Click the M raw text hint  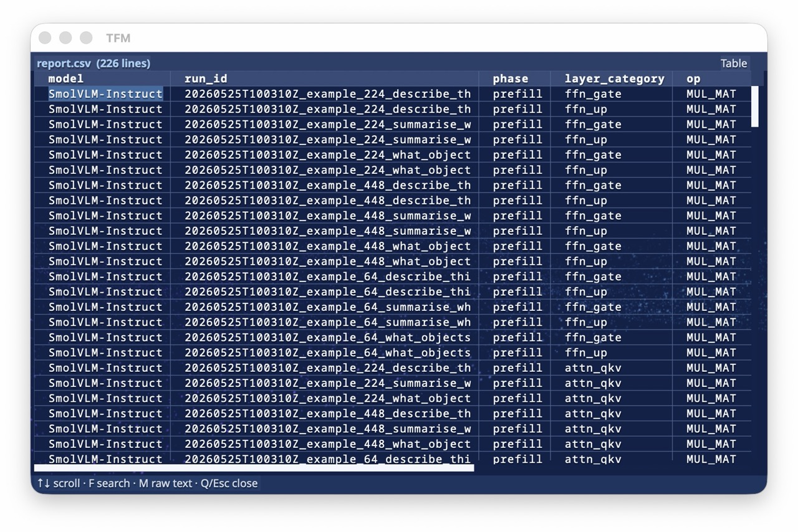(165, 483)
